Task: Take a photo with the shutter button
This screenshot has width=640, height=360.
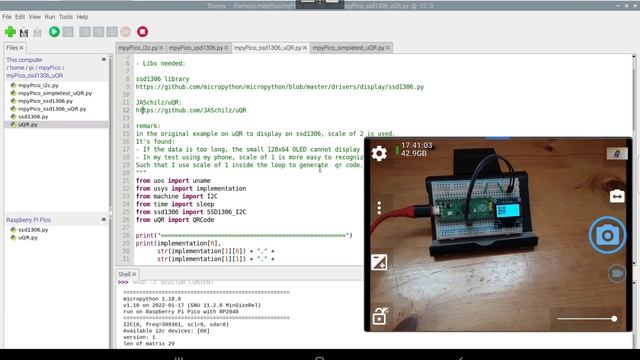Action: (607, 235)
